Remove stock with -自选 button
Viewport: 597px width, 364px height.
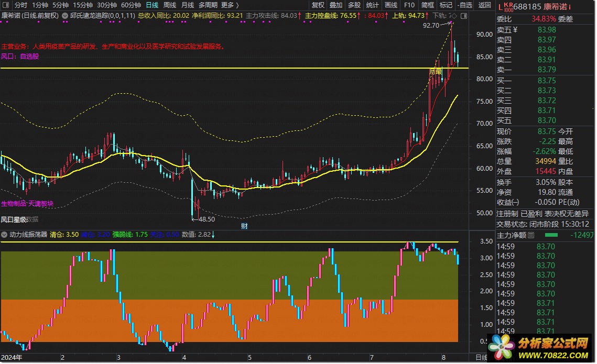tap(465, 5)
